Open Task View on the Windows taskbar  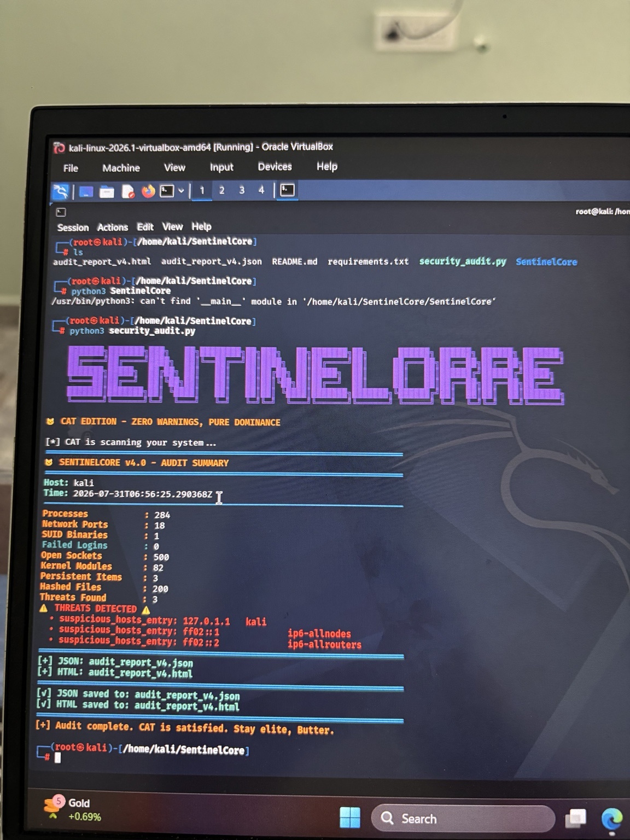pos(575,818)
